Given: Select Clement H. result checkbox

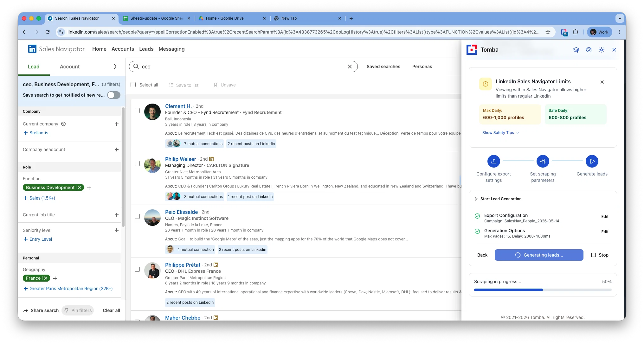Looking at the screenshot, I should pos(137,111).
